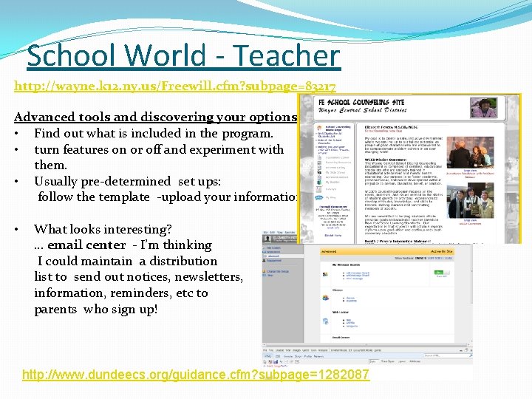Click the My Slide Shows icon in sidebar
This screenshot has width=532, height=399.
click(x=319, y=172)
